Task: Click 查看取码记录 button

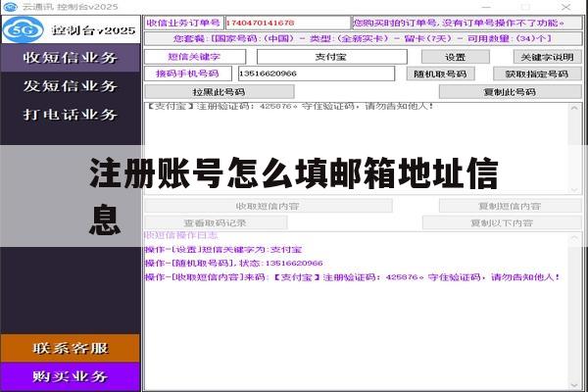Action: coord(216,223)
